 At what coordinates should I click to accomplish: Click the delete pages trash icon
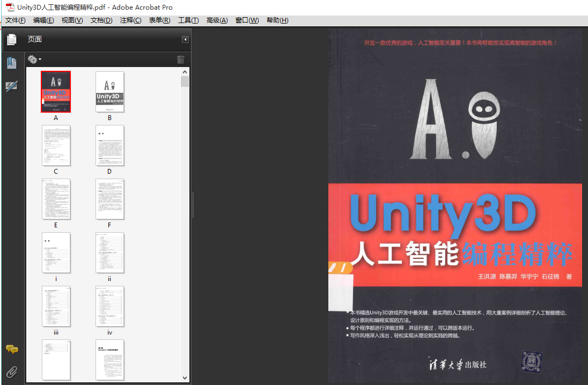(x=181, y=59)
